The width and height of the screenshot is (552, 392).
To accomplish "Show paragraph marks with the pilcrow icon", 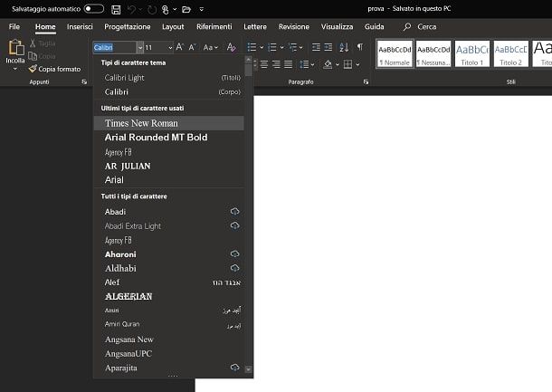I will click(360, 47).
